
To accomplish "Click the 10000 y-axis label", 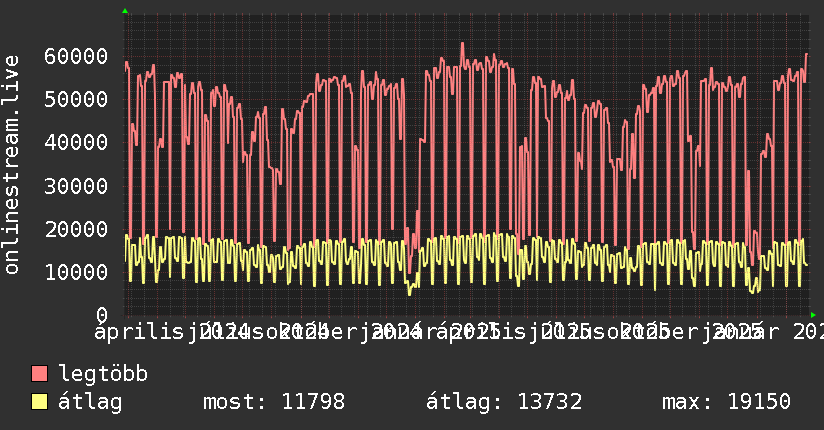I will click(76, 272).
